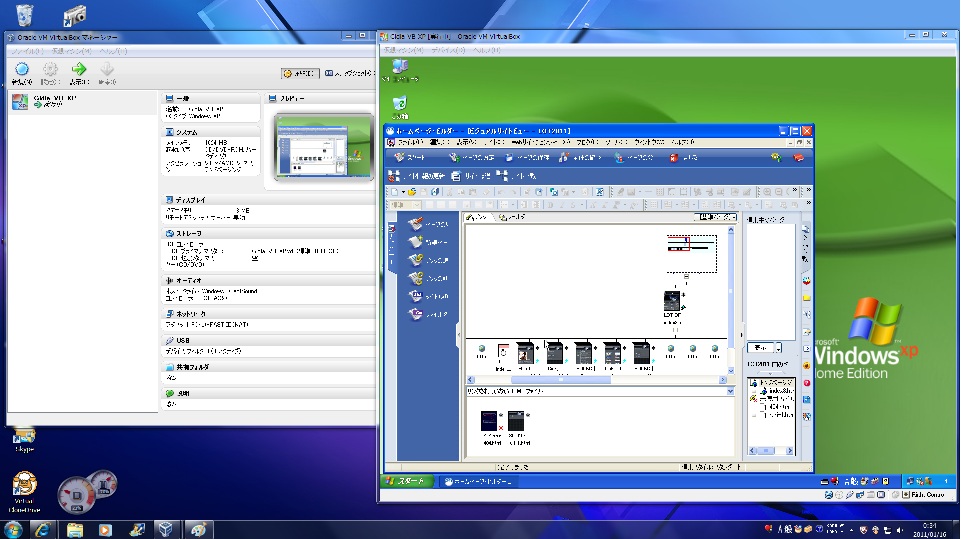This screenshot has width=961, height=539.
Task: Click the green XP Start button
Action: [408, 481]
